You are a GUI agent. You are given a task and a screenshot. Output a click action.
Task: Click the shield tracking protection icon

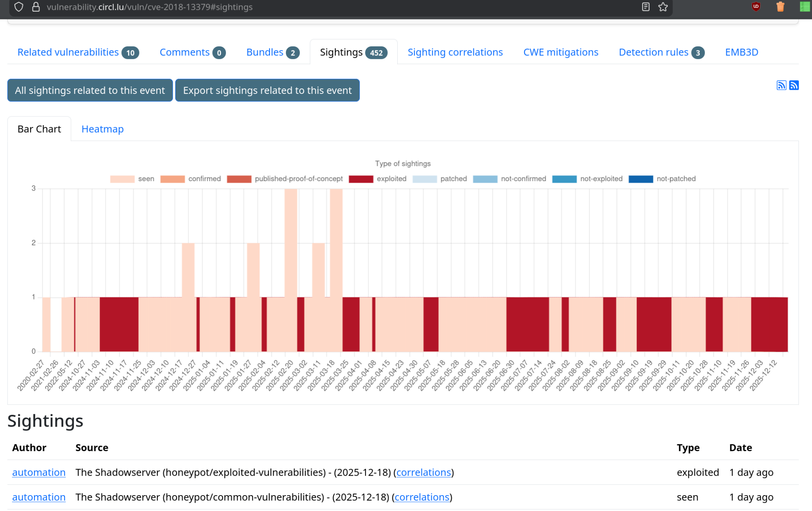click(x=19, y=7)
